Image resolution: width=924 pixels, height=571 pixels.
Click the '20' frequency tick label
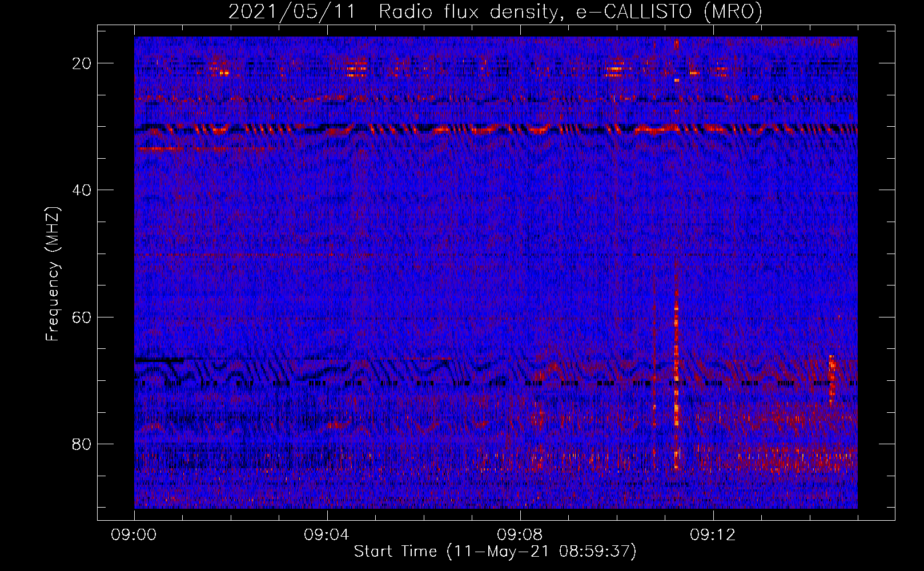pos(82,63)
